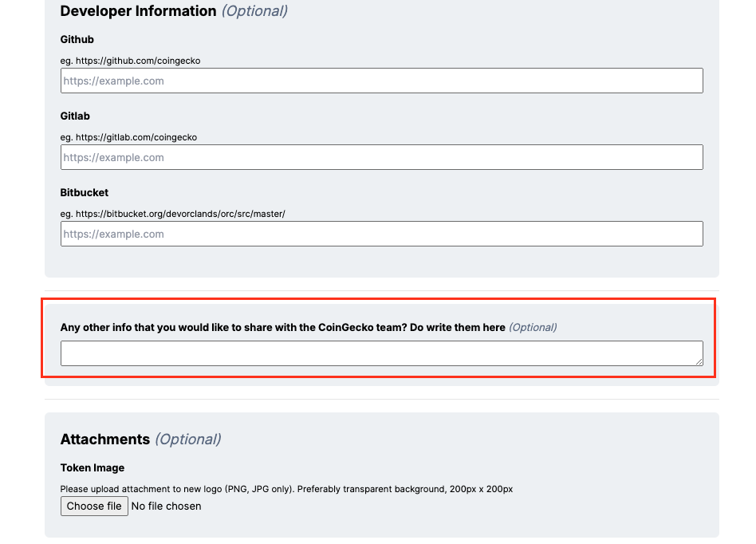Click the 'Token Image' label
The width and height of the screenshot is (756, 544).
pyautogui.click(x=93, y=467)
